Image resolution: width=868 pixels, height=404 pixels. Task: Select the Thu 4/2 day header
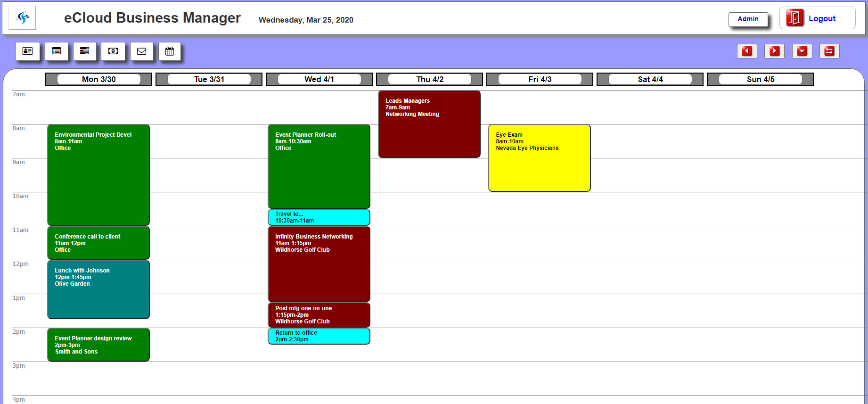429,79
